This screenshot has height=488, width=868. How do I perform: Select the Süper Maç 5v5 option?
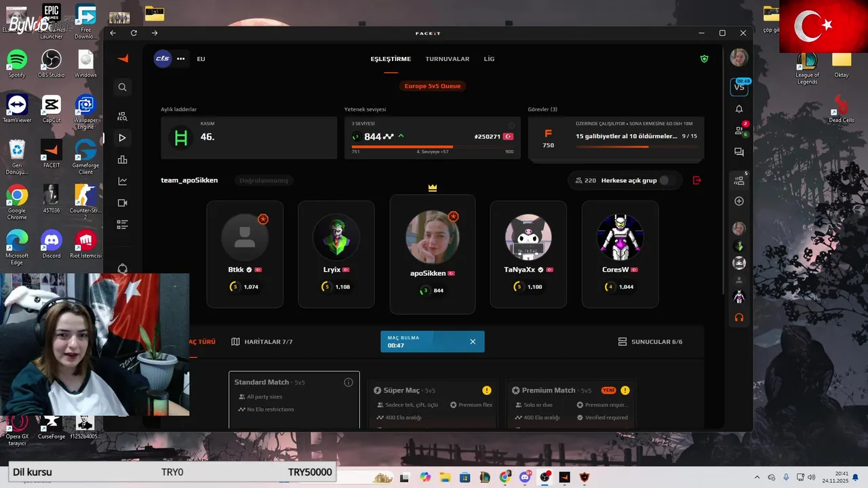click(x=433, y=404)
